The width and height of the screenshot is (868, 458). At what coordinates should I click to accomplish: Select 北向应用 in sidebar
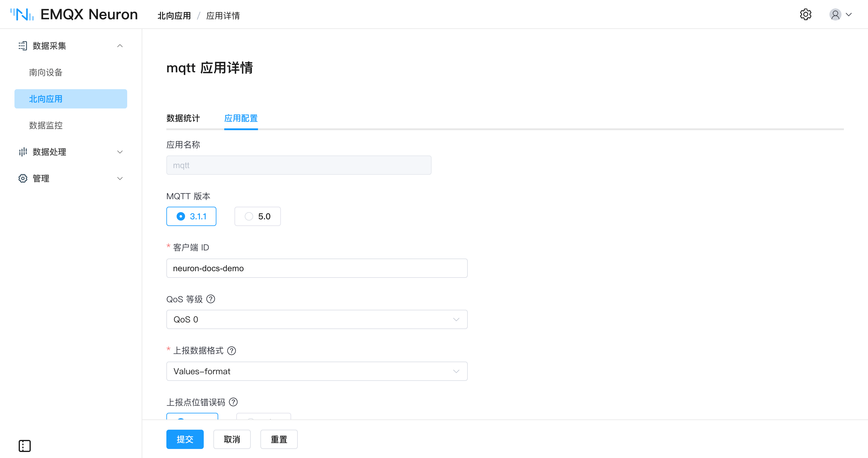pos(71,99)
